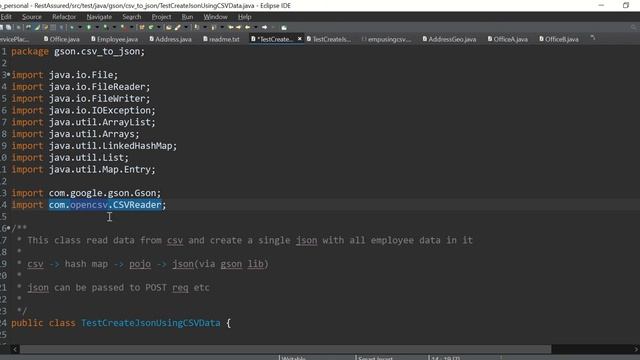Screen dimensions: 640x360
Task: Collapse the Javadoc comment fold at line 16
Action: tap(9, 228)
